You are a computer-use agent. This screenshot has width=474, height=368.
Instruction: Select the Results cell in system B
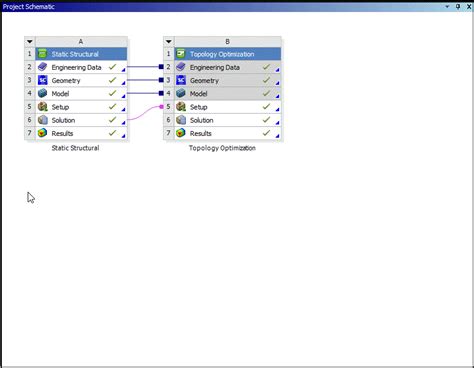click(228, 133)
